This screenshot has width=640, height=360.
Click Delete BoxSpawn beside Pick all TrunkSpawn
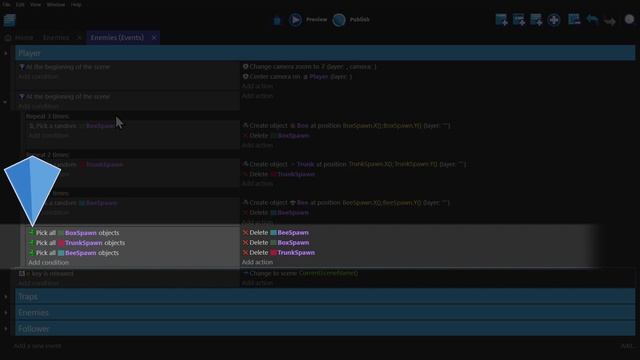pos(276,243)
